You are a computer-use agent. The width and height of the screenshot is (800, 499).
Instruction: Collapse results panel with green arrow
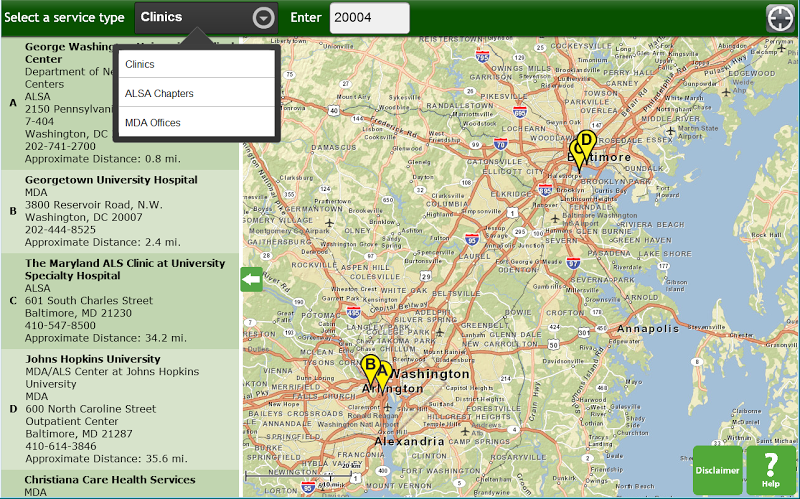pos(252,280)
